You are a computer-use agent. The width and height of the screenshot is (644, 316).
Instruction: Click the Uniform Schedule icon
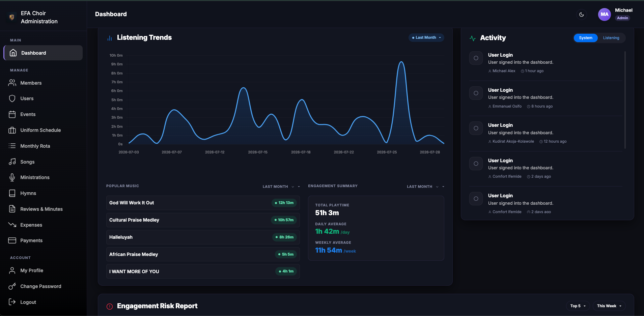click(x=12, y=130)
